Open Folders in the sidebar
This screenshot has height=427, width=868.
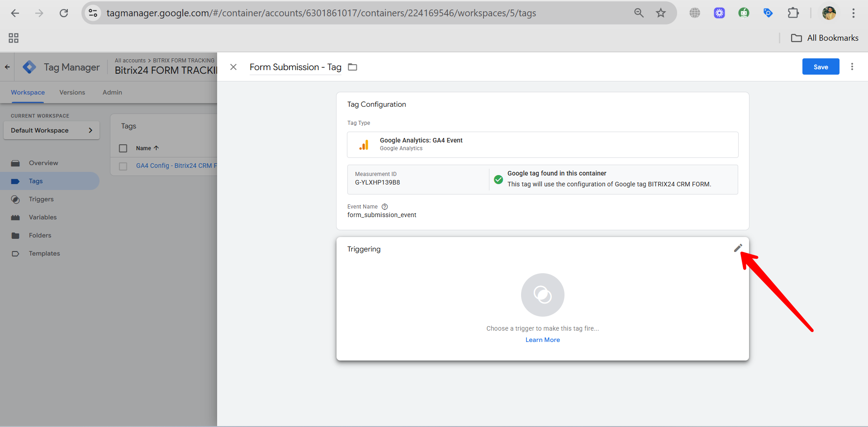tap(40, 235)
